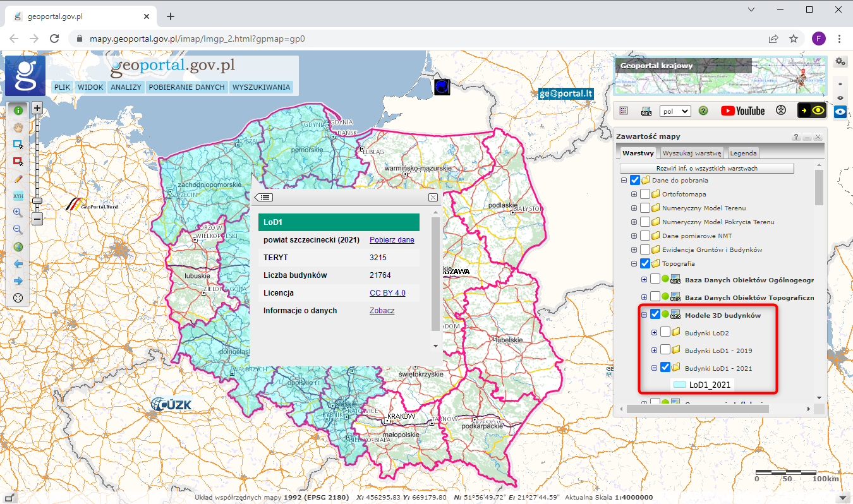Click the magnifier zoom-in tool

[18, 213]
